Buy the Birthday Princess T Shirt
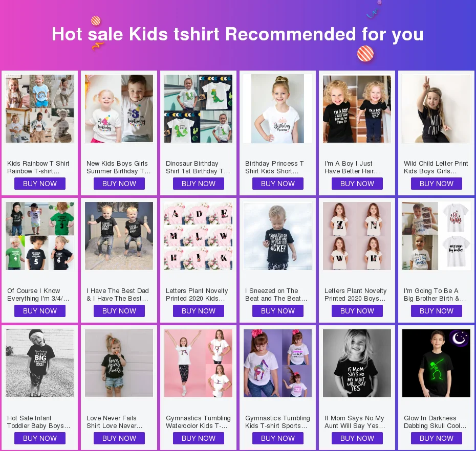476x451 pixels. coord(278,184)
